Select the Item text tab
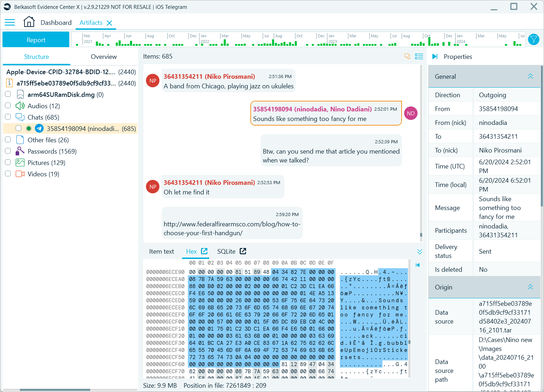 161,252
